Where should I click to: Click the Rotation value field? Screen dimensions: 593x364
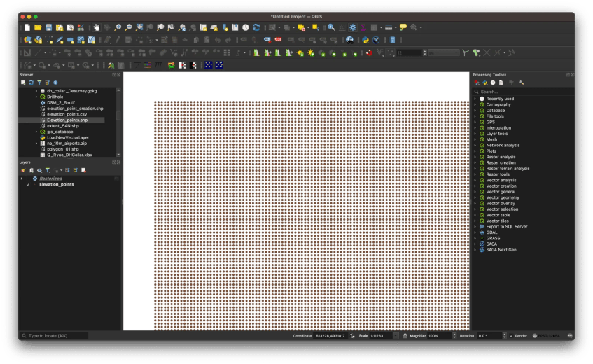tap(489, 336)
